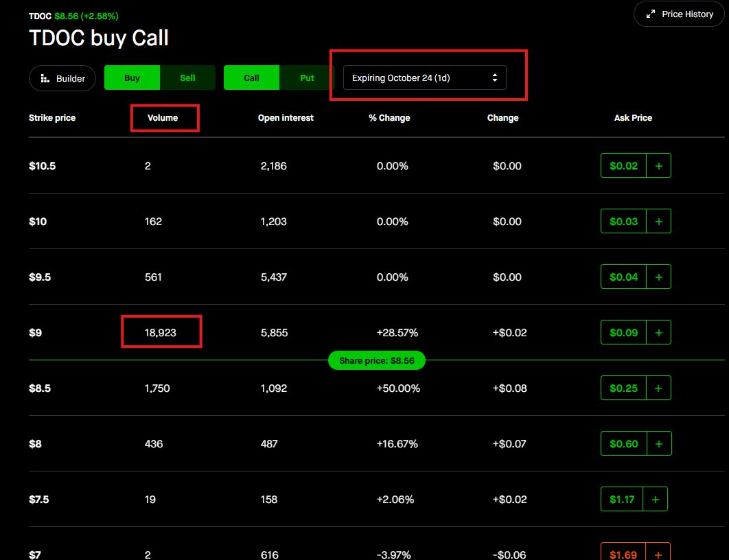This screenshot has height=560, width=729.
Task: Click the +50.00% change value
Action: coord(398,388)
